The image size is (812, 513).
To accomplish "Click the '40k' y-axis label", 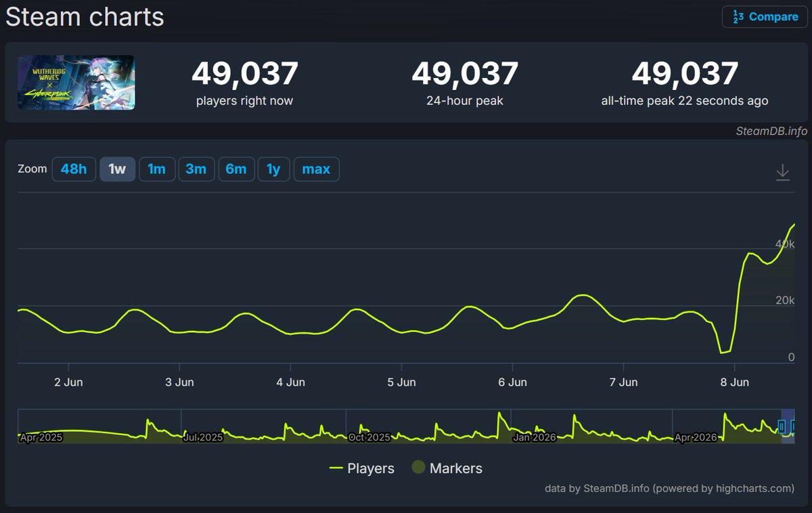I will 785,243.
